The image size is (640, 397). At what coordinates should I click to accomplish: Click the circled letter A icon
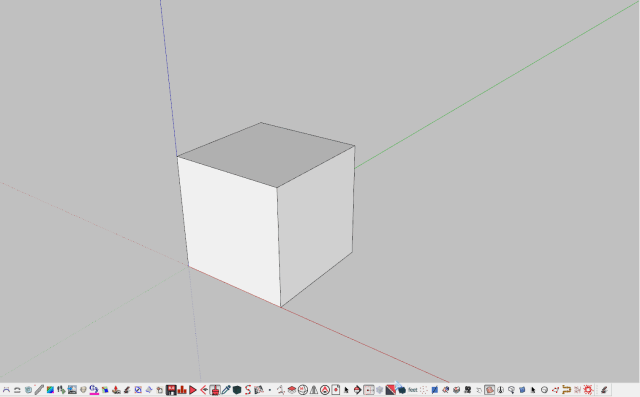[x=325, y=390]
